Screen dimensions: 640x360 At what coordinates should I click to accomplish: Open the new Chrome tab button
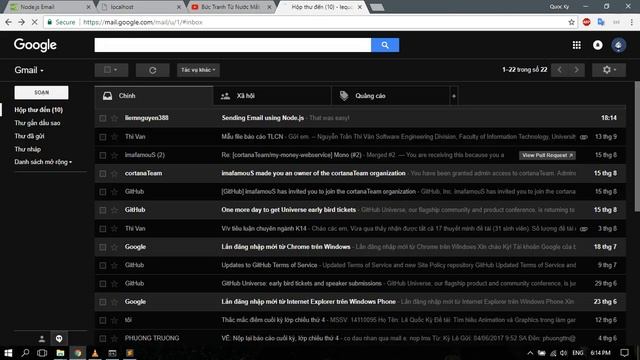[377, 7]
